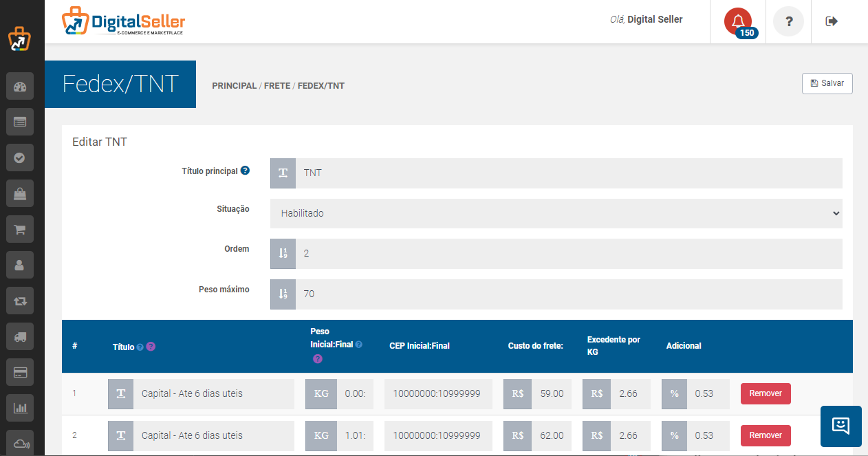The image size is (868, 456).
Task: Open the retweet exchange icon in sidebar
Action: 19,301
